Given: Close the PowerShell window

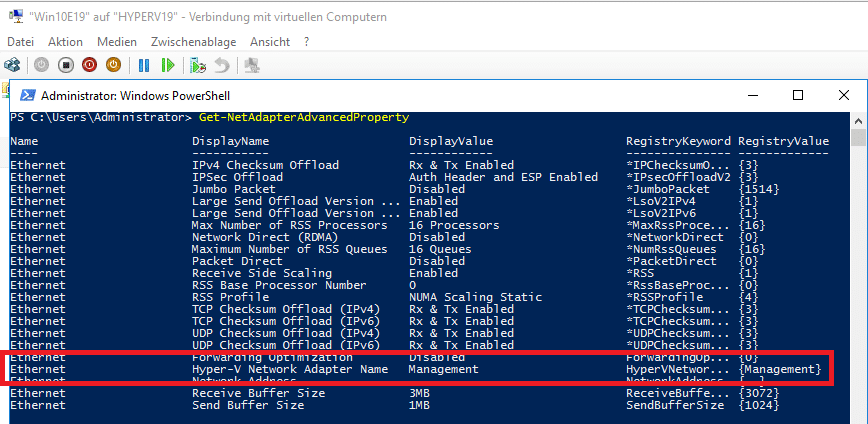Looking at the screenshot, I should pos(843,95).
